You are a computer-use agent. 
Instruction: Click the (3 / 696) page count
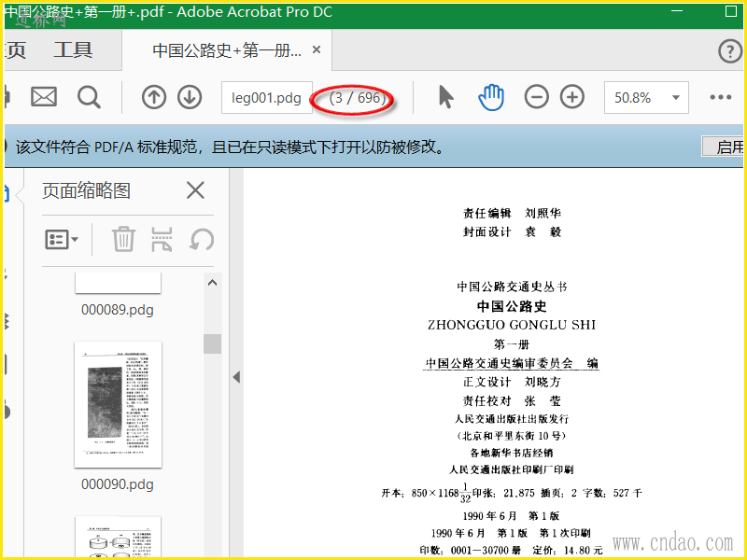358,98
